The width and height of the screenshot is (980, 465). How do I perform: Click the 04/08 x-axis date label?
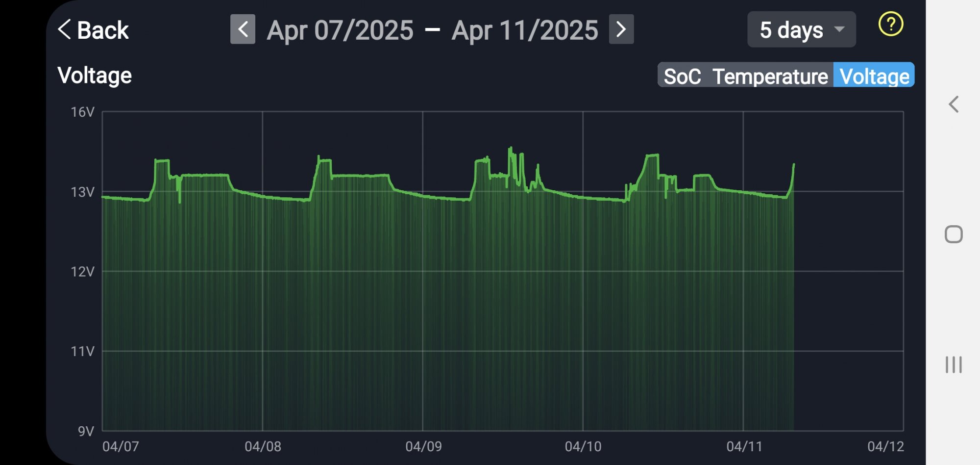click(263, 446)
